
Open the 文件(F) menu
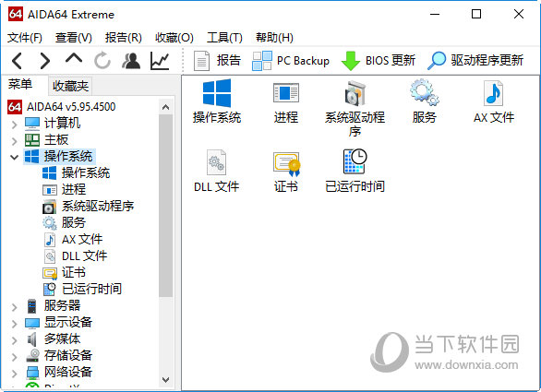(x=25, y=37)
